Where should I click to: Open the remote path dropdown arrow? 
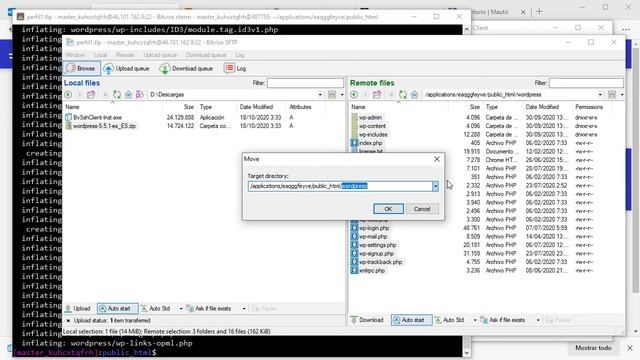click(600, 95)
